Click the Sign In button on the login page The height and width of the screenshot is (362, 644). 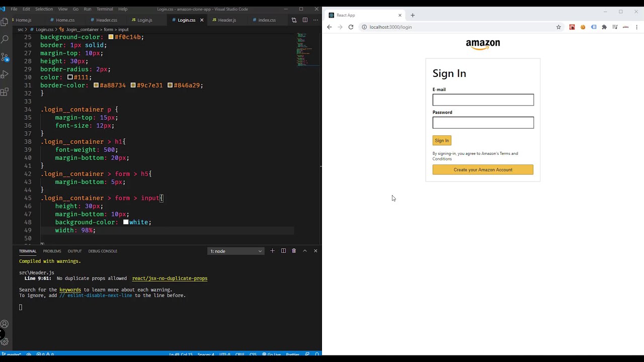point(442,140)
